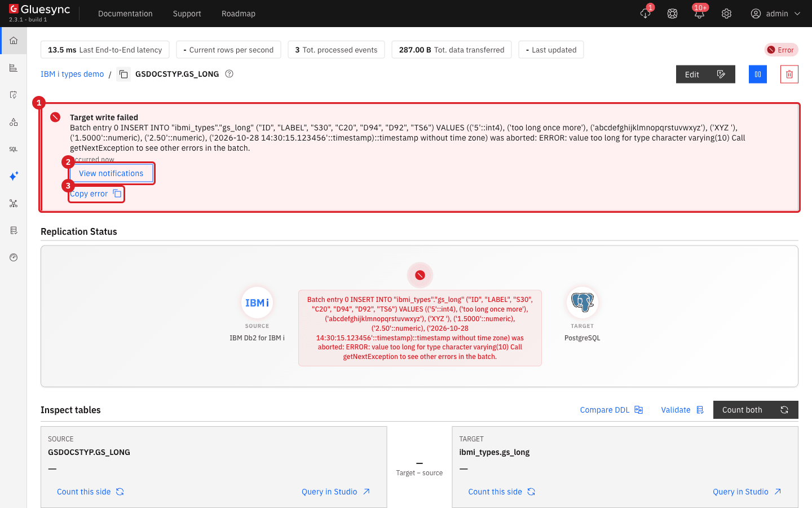Open the Home sidebar icon
Image resolution: width=812 pixels, height=508 pixels.
(14, 41)
